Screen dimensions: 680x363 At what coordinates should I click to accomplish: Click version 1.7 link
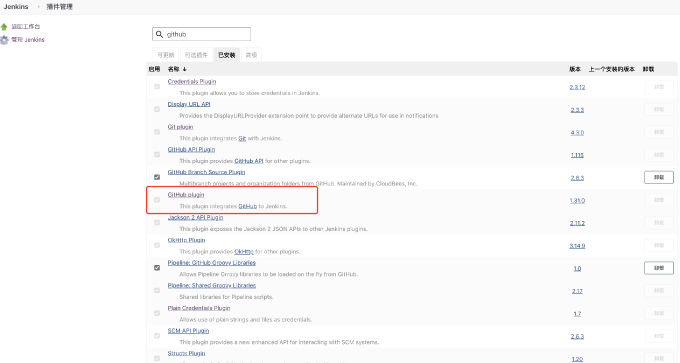(x=577, y=314)
